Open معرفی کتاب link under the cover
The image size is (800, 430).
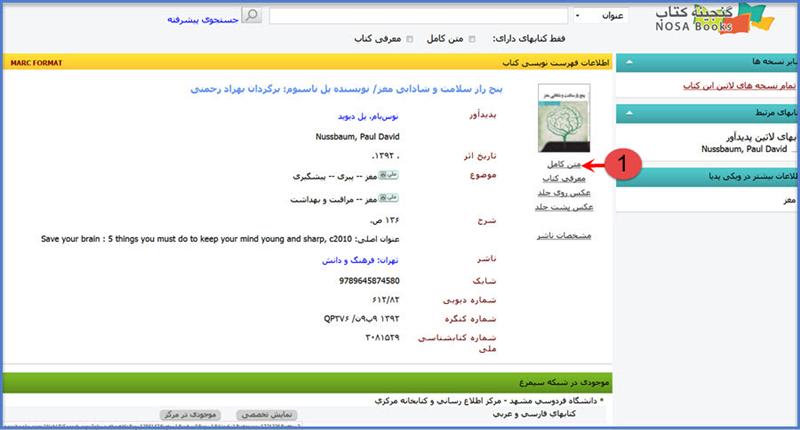point(565,177)
